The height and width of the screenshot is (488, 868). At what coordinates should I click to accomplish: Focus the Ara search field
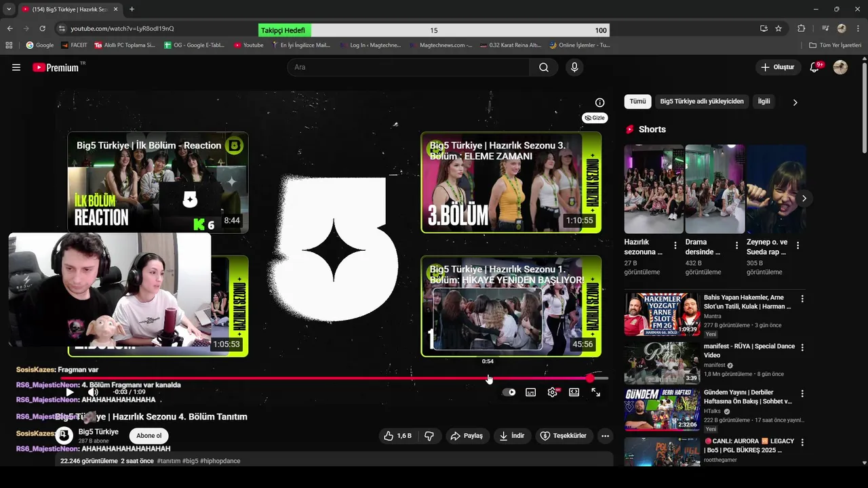click(408, 67)
